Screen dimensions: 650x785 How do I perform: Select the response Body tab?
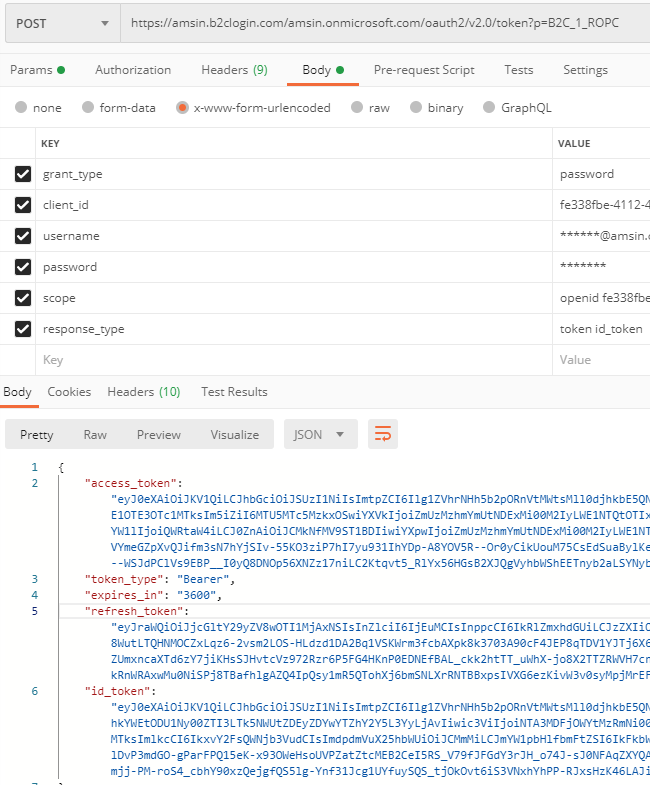18,391
